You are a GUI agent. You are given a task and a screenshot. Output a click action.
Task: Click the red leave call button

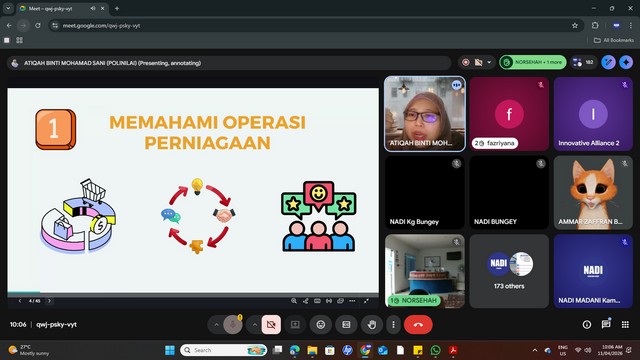[x=418, y=324]
